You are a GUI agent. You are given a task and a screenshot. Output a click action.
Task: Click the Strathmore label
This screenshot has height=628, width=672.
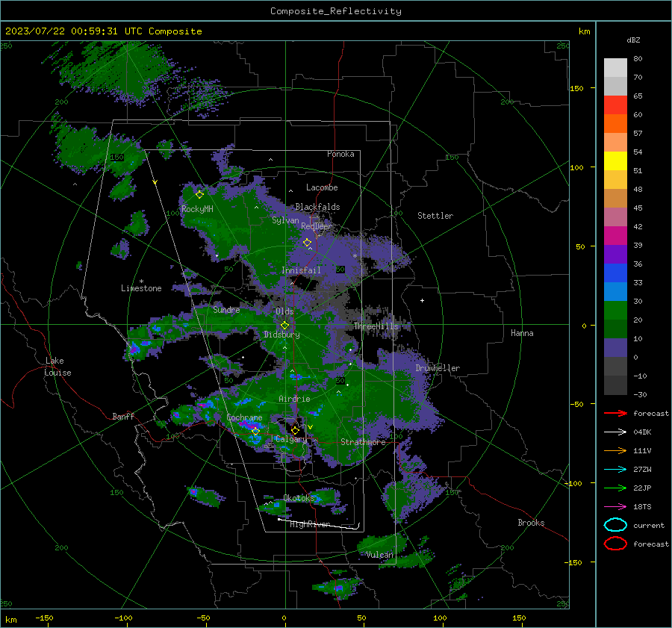click(x=363, y=442)
